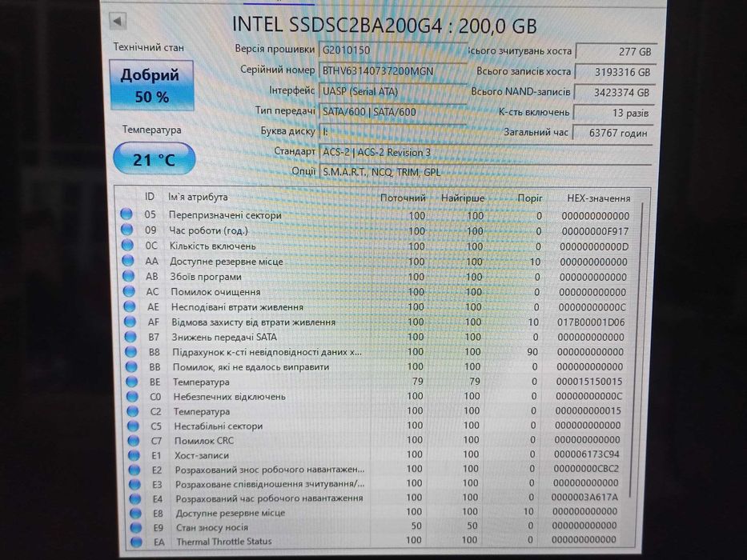This screenshot has height=560, width=747.
Task: Click the previous disk arrow button
Action: click(x=117, y=21)
